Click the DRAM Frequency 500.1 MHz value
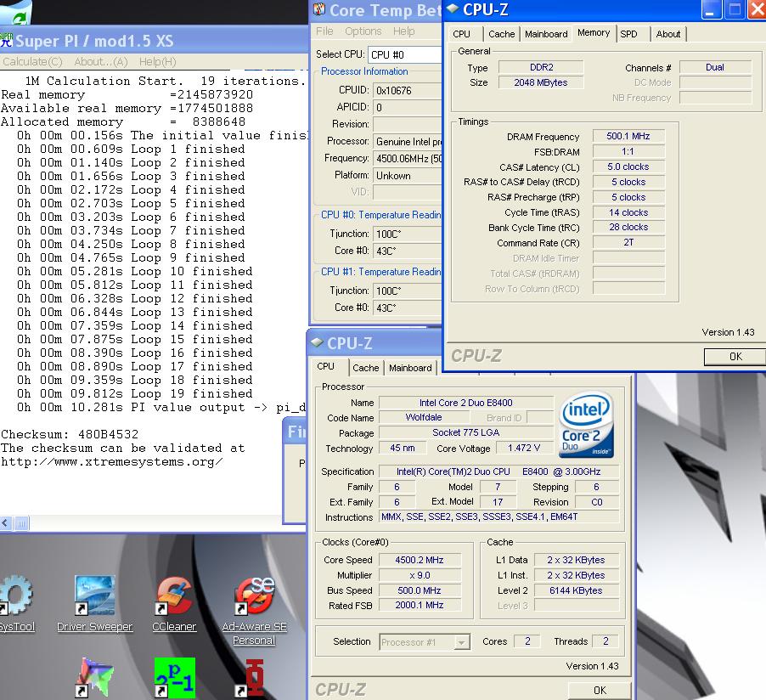The image size is (766, 700). coord(628,136)
